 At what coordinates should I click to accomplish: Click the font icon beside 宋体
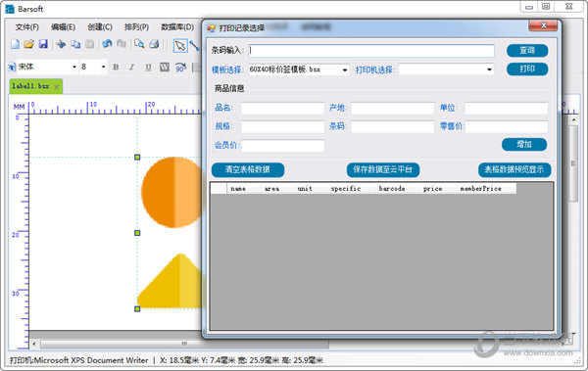pyautogui.click(x=12, y=68)
